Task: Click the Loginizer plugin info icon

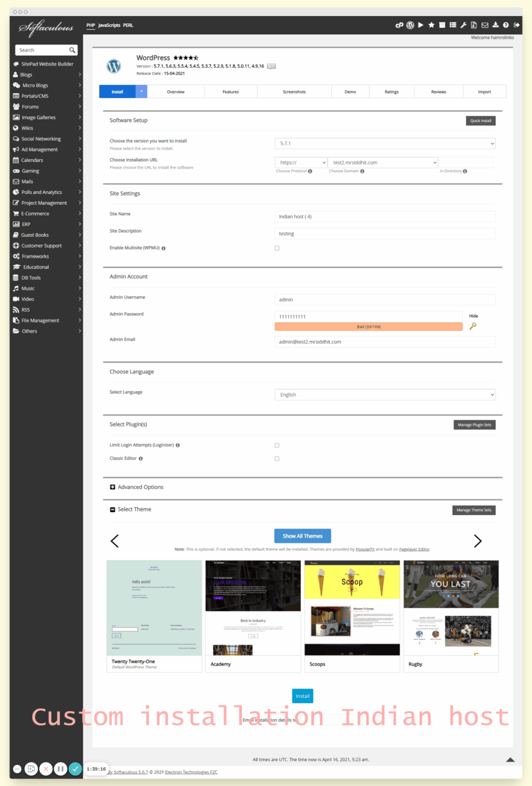Action: click(x=177, y=445)
